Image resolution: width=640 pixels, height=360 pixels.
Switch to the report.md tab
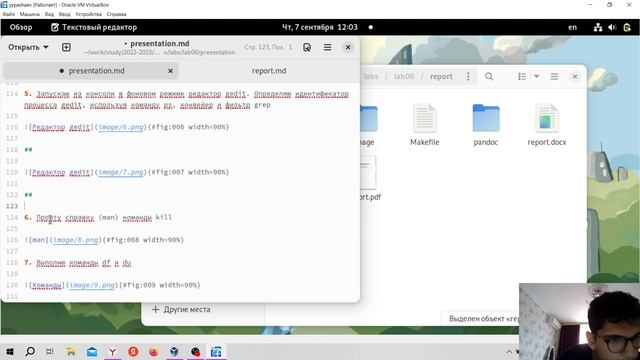click(269, 71)
